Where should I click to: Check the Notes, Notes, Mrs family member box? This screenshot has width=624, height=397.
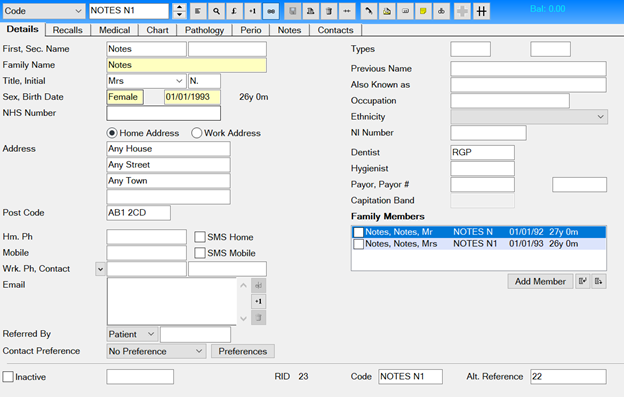point(359,244)
